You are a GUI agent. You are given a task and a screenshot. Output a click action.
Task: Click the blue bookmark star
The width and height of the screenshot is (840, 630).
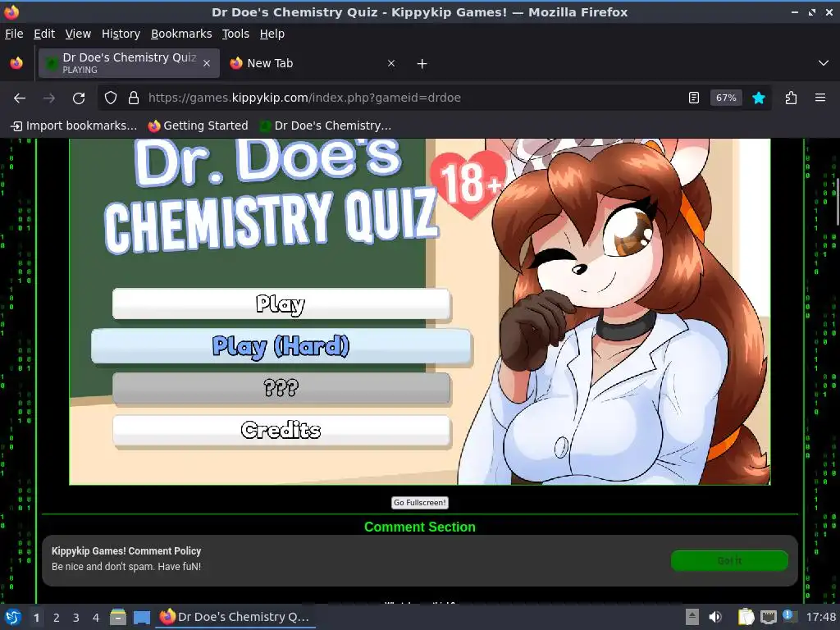click(759, 98)
